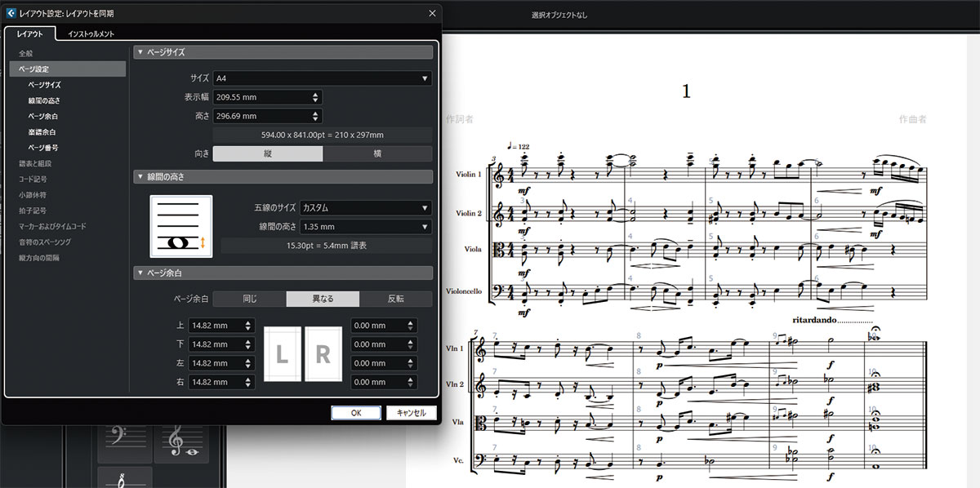The height and width of the screenshot is (488, 980).
Task: Select コード記号 category
Action: (33, 180)
